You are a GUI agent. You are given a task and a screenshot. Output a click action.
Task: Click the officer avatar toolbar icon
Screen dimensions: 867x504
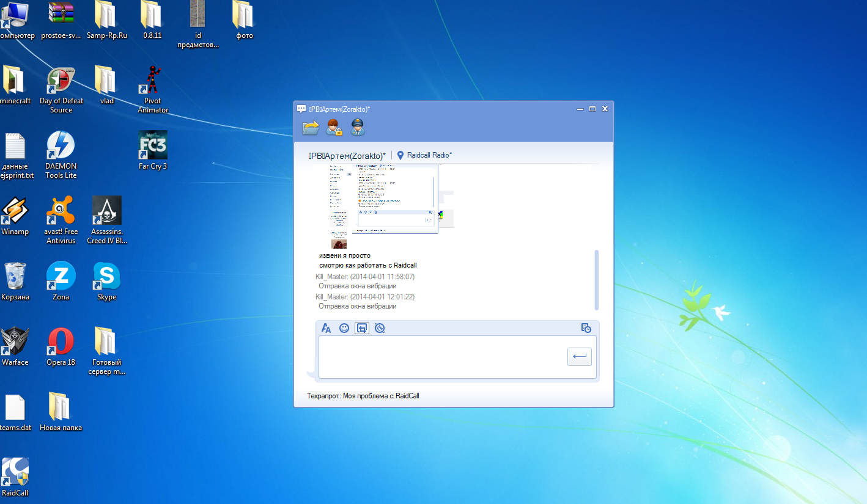coord(358,128)
